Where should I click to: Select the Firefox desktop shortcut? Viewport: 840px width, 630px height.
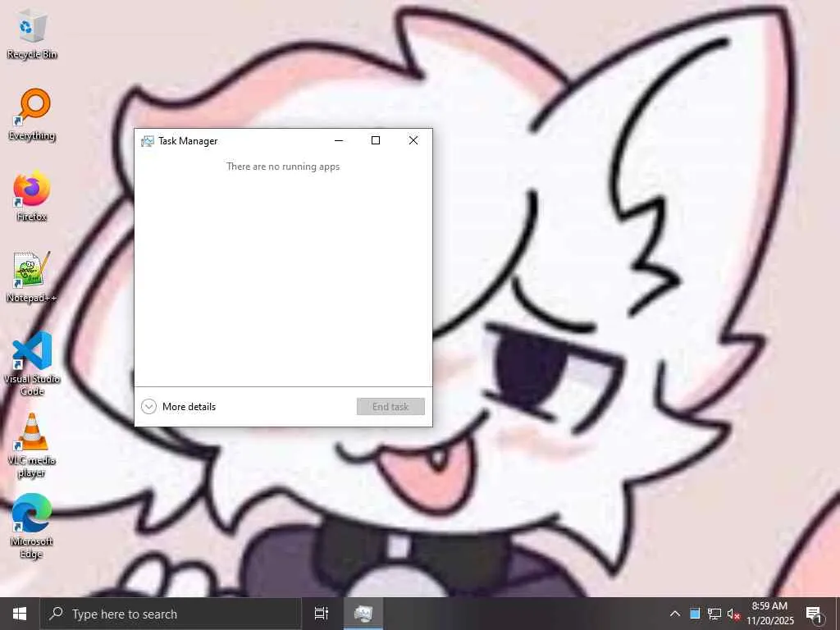(32, 196)
